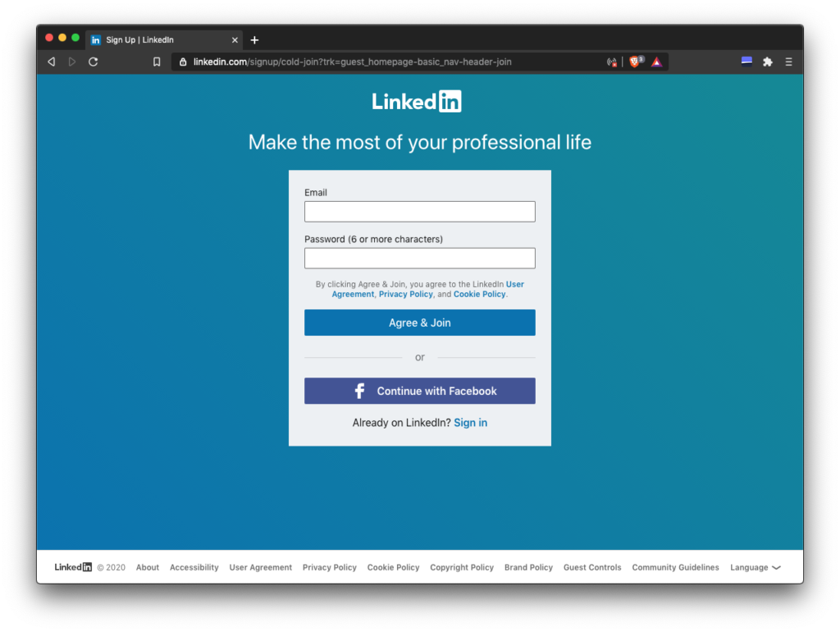Click the Brave Rewards triangle icon
The width and height of the screenshot is (840, 632).
coord(656,62)
